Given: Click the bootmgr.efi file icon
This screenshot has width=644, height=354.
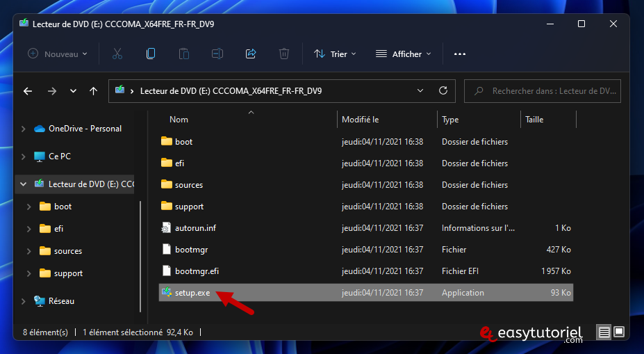Looking at the screenshot, I should point(166,271).
